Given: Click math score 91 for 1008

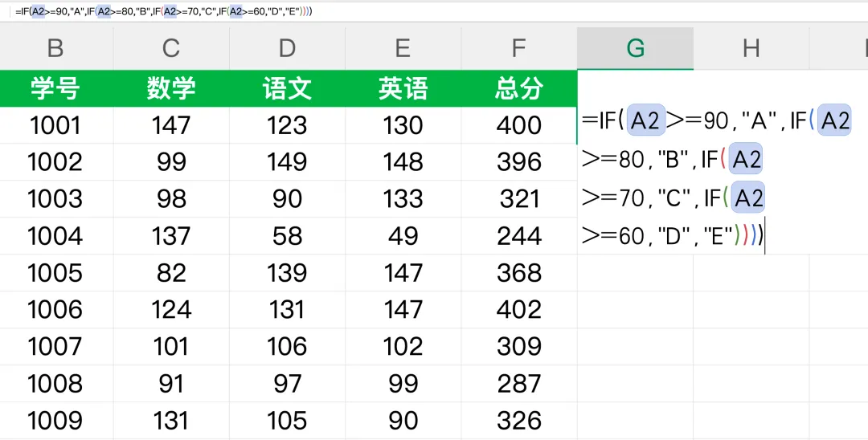Looking at the screenshot, I should point(171,384).
